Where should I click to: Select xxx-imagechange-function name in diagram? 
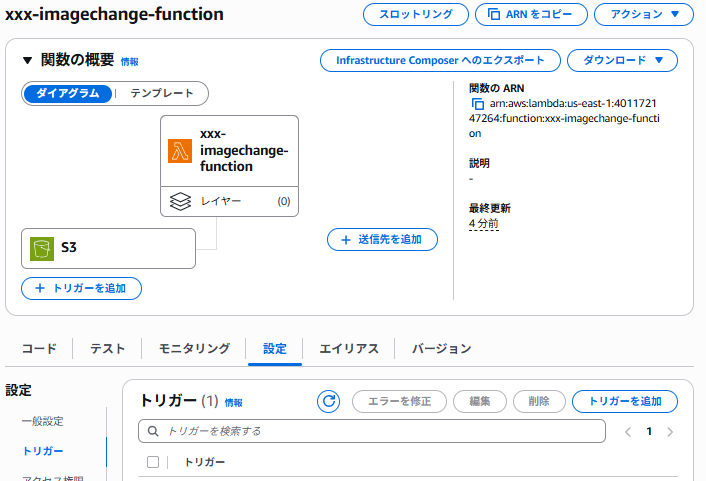tap(244, 150)
